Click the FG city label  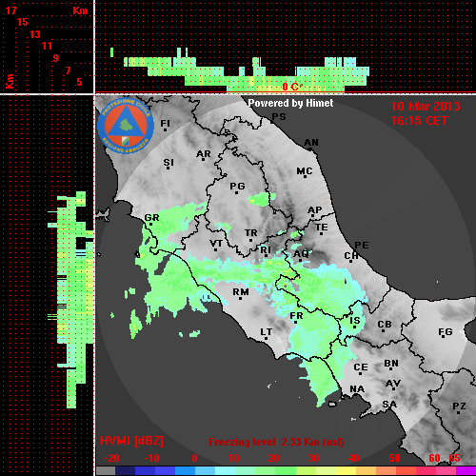[x=446, y=332]
